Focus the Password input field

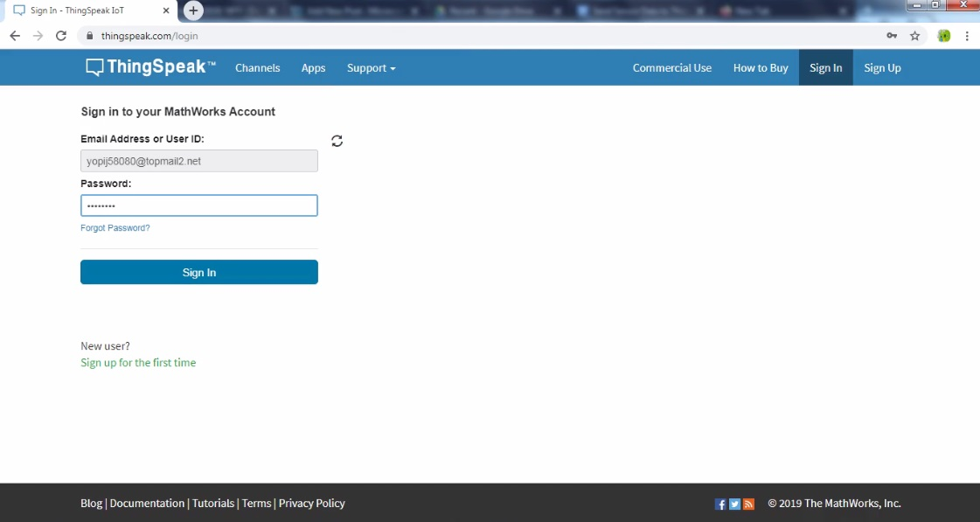[199, 205]
